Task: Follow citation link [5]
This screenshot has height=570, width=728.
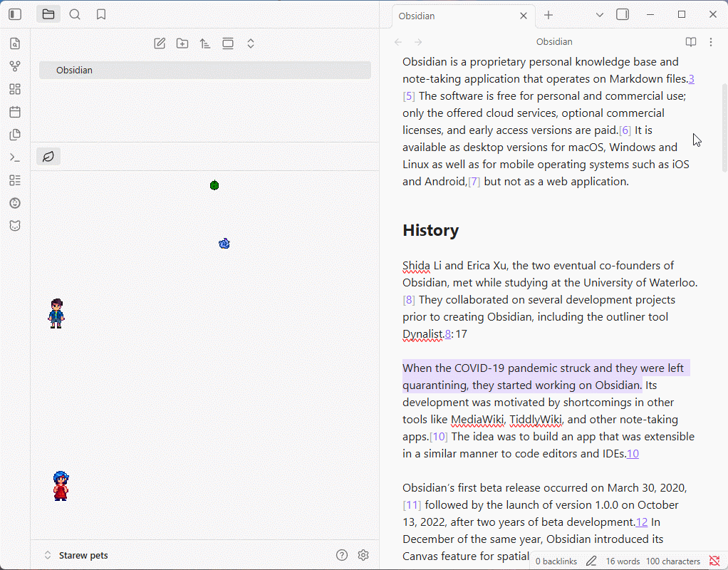Action: click(x=409, y=96)
